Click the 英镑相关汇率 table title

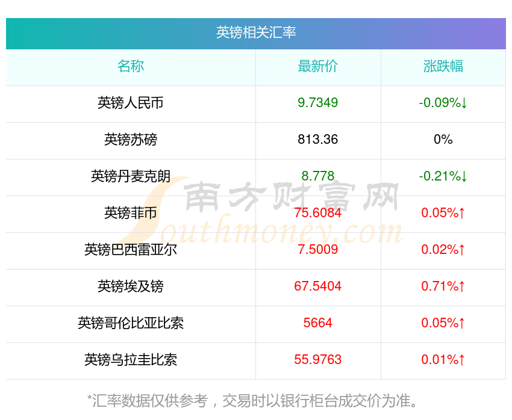coord(256,32)
